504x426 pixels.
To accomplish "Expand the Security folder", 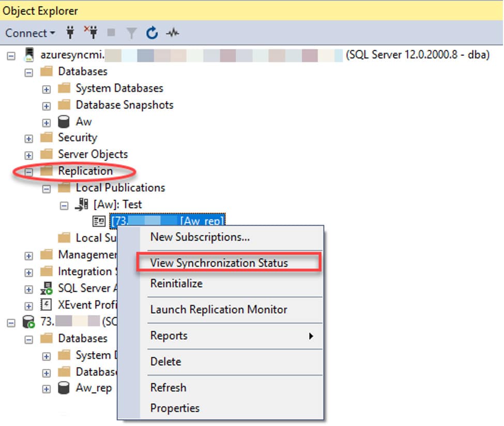I will pyautogui.click(x=28, y=138).
